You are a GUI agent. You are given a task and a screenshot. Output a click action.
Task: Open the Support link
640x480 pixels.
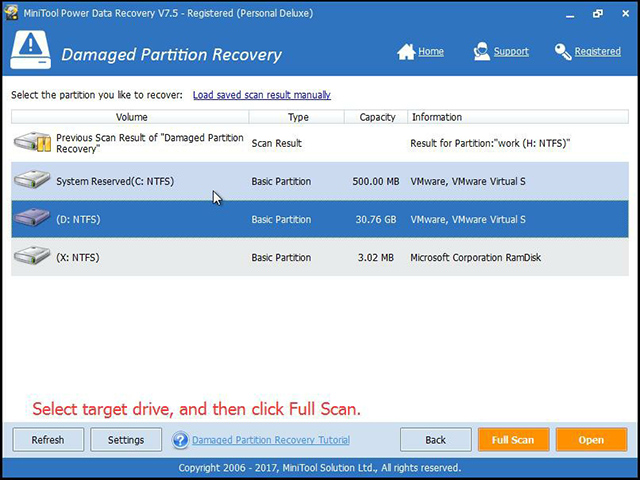pos(511,52)
